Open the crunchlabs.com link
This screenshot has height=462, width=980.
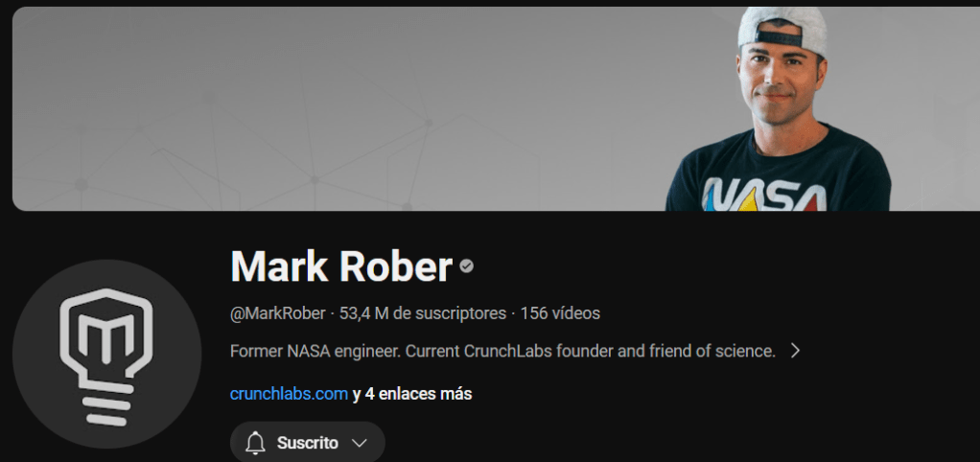tap(289, 394)
